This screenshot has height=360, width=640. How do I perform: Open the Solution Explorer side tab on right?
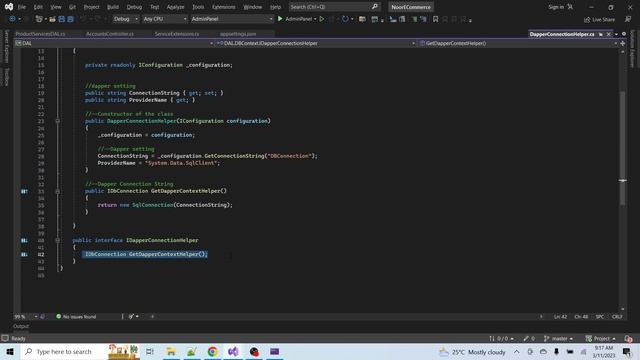633,49
